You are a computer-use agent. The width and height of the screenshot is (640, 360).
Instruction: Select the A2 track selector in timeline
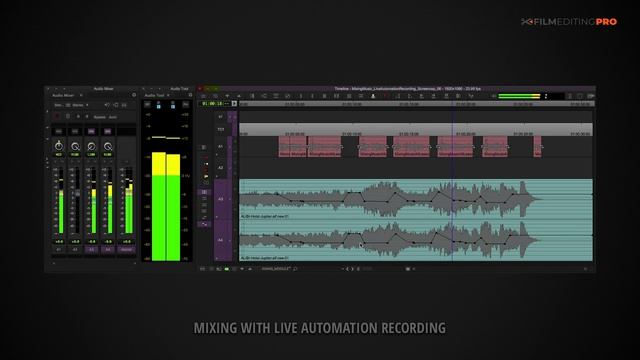pyautogui.click(x=220, y=167)
